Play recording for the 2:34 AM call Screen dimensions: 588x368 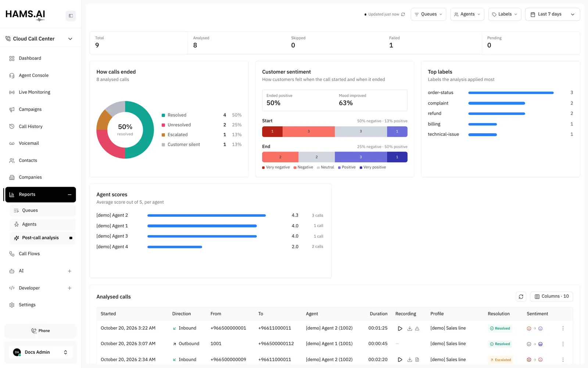click(400, 360)
